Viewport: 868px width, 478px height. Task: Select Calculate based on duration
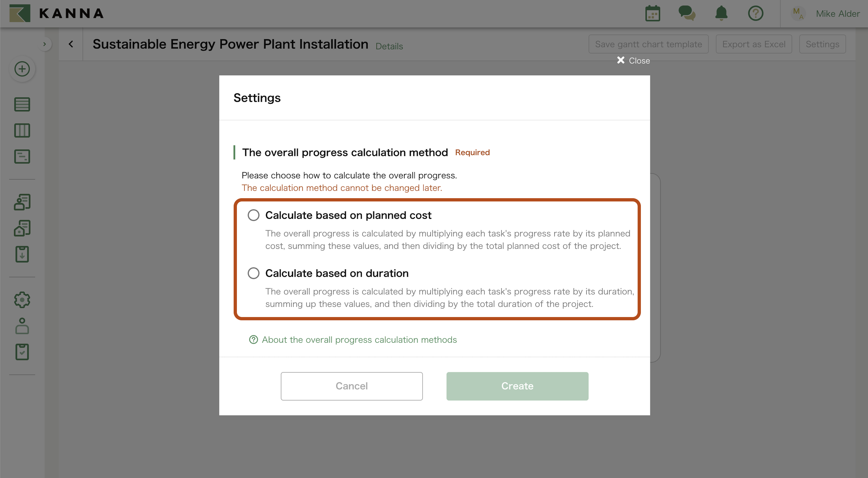254,273
